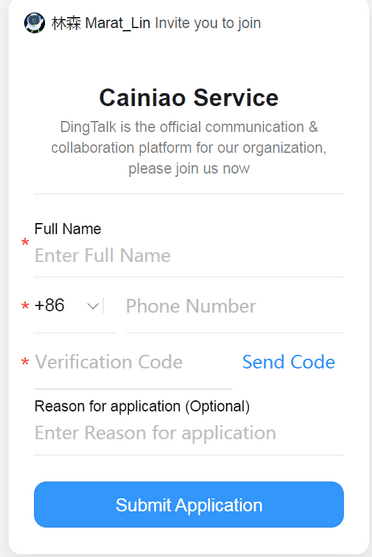
Task: Click the Reason for application (Optional) label
Action: pos(142,406)
